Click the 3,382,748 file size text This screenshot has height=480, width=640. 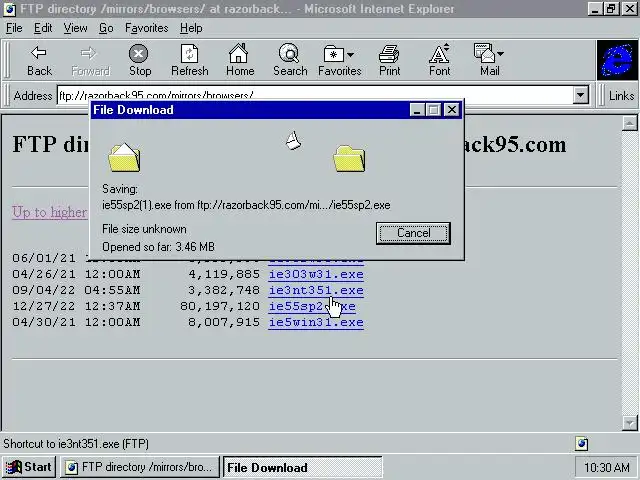pyautogui.click(x=224, y=290)
